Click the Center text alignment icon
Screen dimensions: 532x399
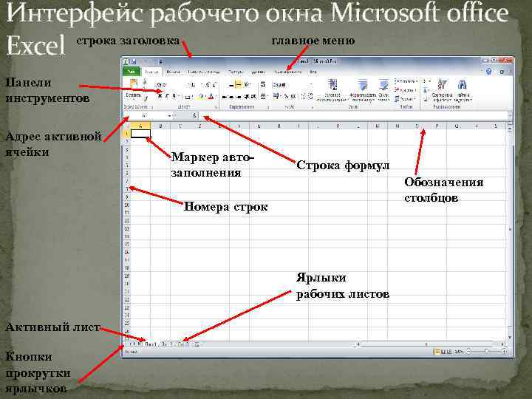click(231, 97)
